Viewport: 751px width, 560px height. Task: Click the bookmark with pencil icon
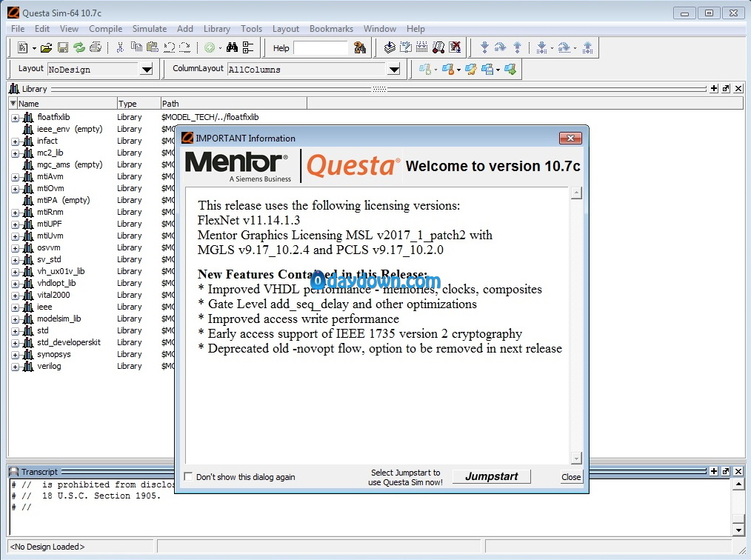pyautogui.click(x=471, y=70)
